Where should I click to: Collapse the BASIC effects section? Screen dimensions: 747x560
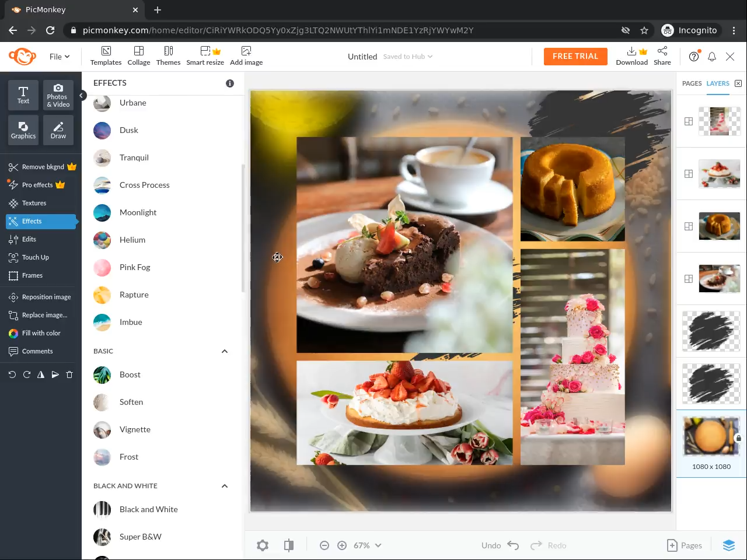[x=225, y=351]
